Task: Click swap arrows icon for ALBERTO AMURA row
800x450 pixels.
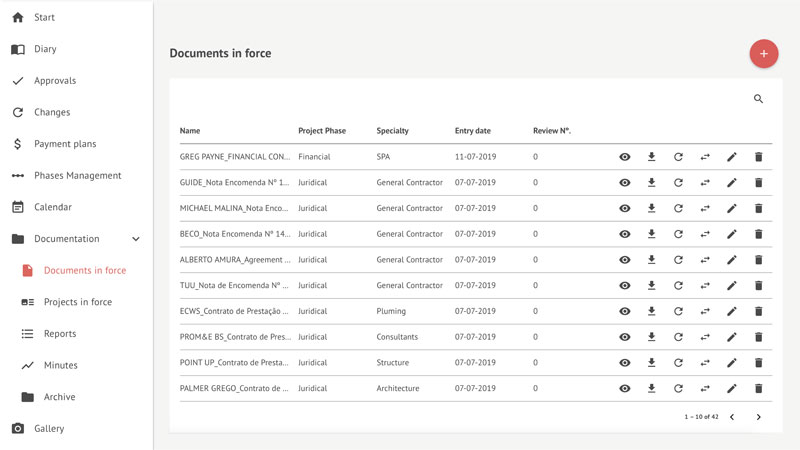Action: pyautogui.click(x=705, y=260)
